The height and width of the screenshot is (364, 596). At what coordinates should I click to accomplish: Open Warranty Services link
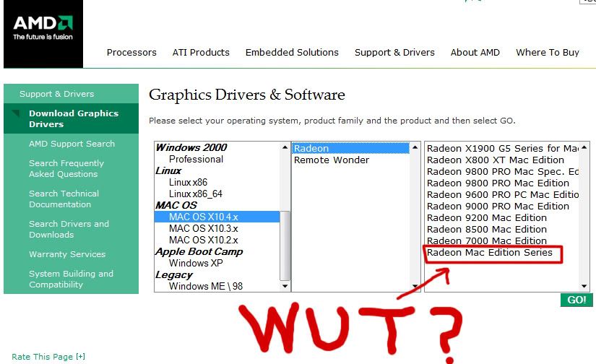(67, 254)
